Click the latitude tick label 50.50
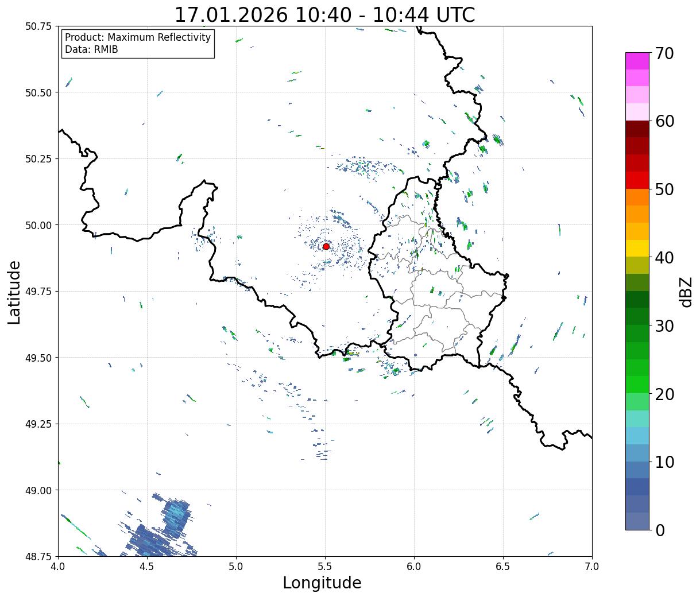This screenshot has width=700, height=597. (x=38, y=92)
